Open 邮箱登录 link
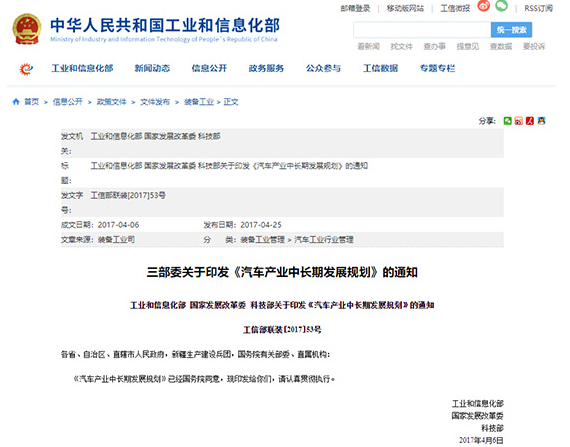 coord(355,8)
